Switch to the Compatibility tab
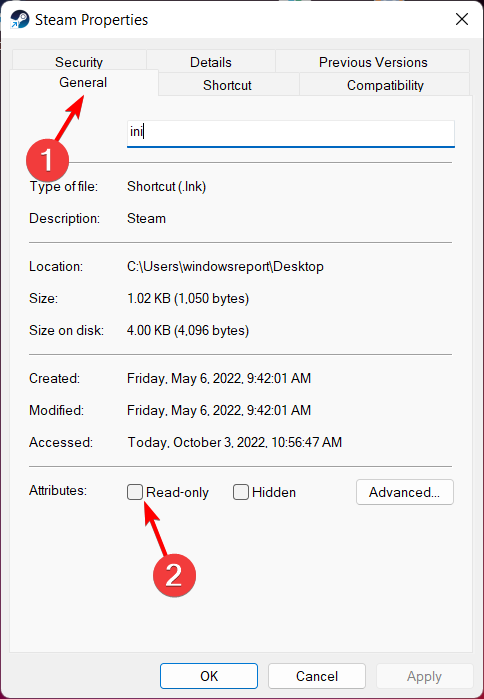 click(x=385, y=85)
